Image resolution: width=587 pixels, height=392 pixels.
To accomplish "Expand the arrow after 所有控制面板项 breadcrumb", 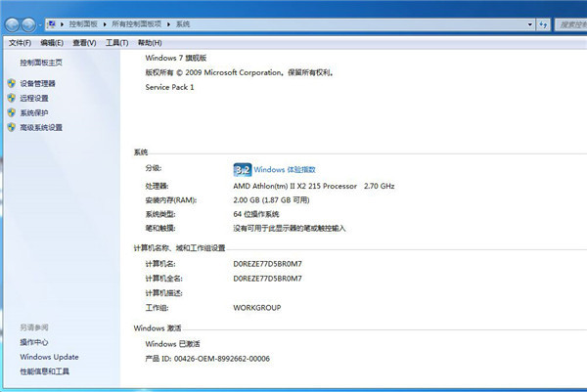I will [168, 24].
